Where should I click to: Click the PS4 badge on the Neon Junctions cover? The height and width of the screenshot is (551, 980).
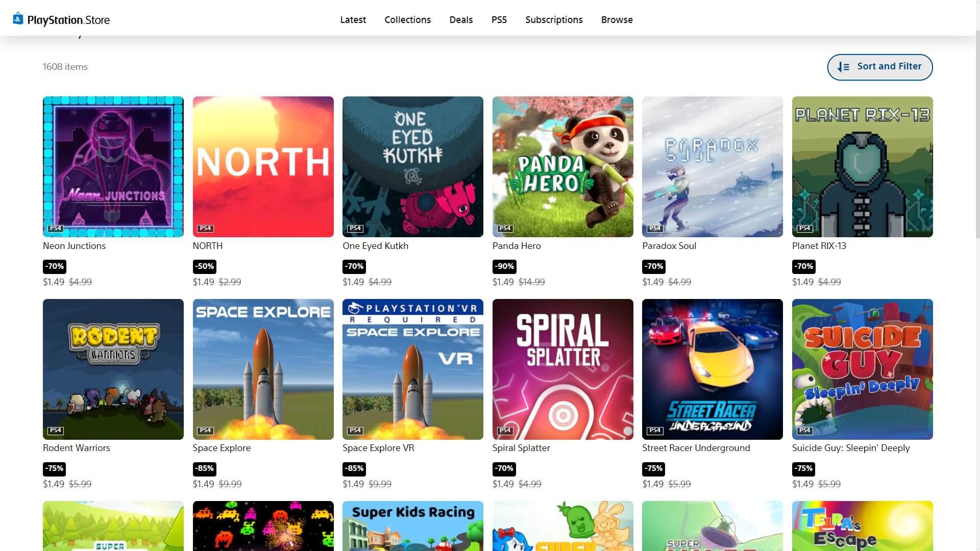(x=55, y=228)
